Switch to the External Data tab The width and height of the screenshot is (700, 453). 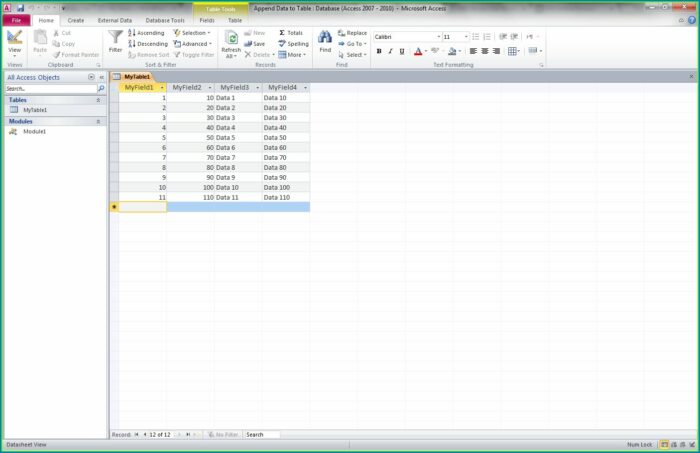click(115, 20)
